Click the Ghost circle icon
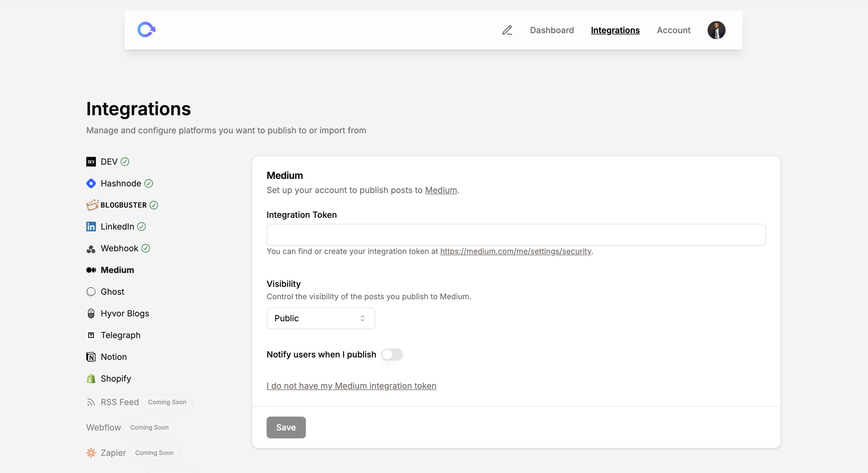 [x=91, y=292]
